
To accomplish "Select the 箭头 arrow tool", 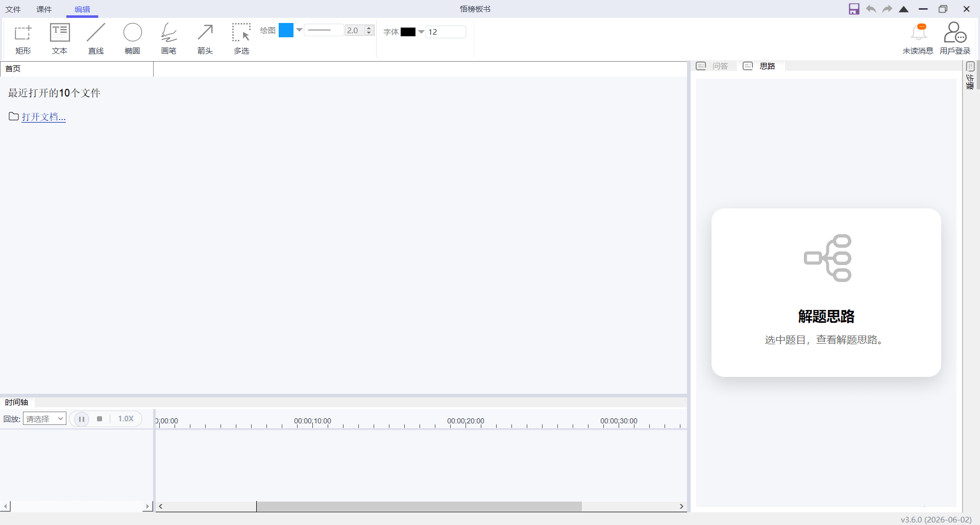I will 205,39.
